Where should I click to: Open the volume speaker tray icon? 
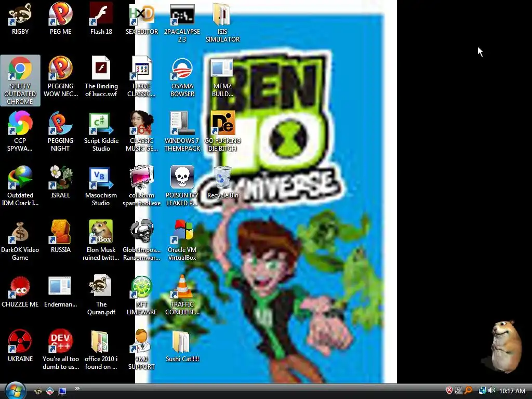(x=491, y=391)
